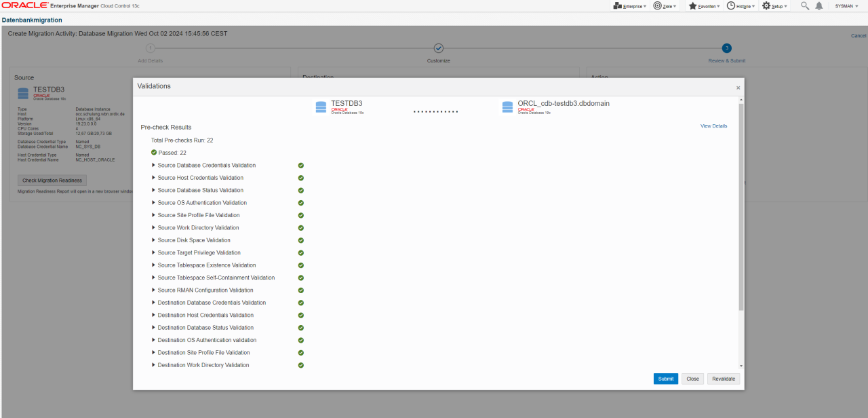Click the ORCL_cdb-testdb3.dbdomain database icon
The image size is (868, 418).
click(x=507, y=107)
